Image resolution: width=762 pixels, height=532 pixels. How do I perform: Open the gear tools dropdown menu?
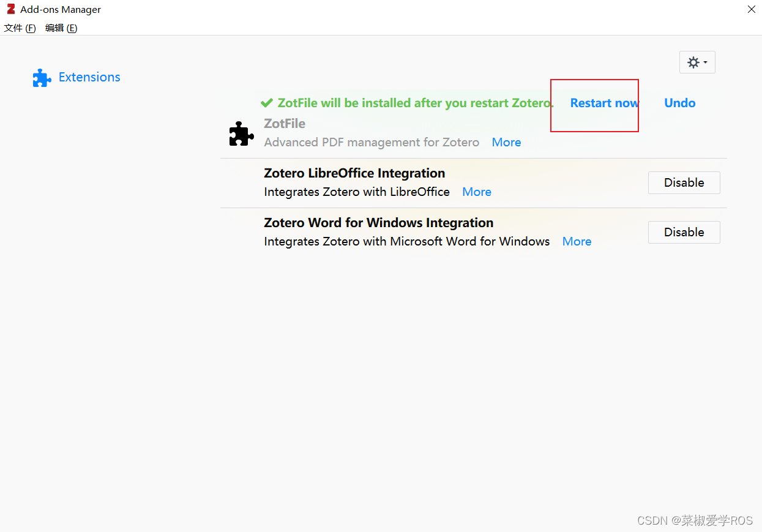(697, 62)
